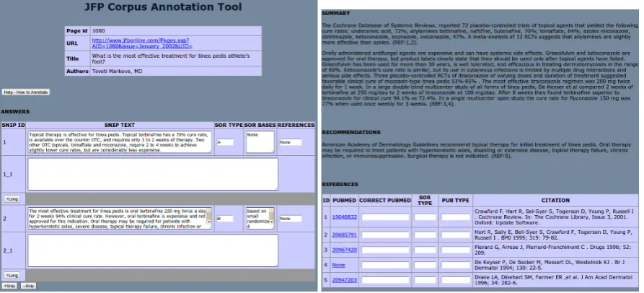Click Correct PubMed field for Pierard reference 3
This screenshot has height=293, width=644.
pyautogui.click(x=385, y=250)
